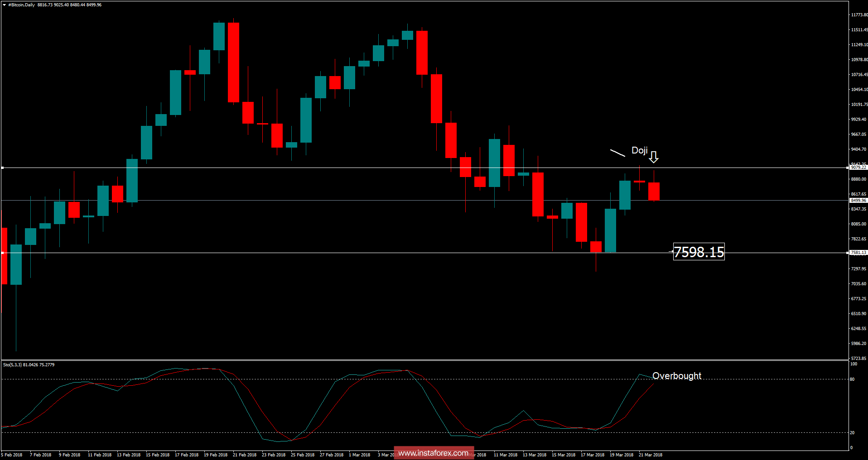Screen dimensions: 868x460
Task: Click the "10454.10" price axis label
Action: 859,90
